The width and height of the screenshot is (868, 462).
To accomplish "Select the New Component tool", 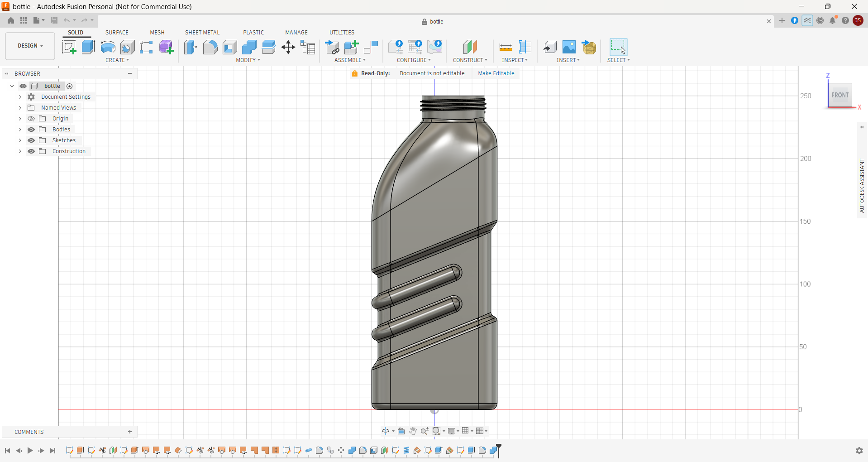I will [351, 47].
